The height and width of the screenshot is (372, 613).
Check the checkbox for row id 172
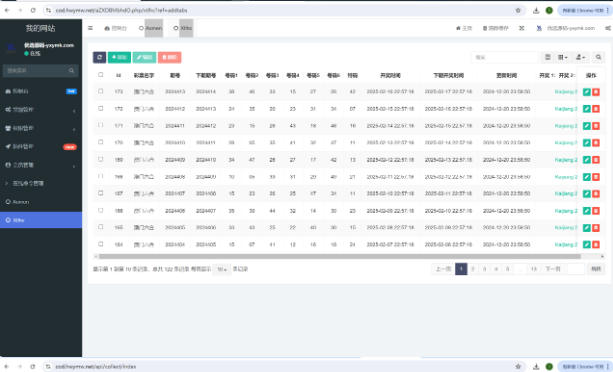pos(100,108)
